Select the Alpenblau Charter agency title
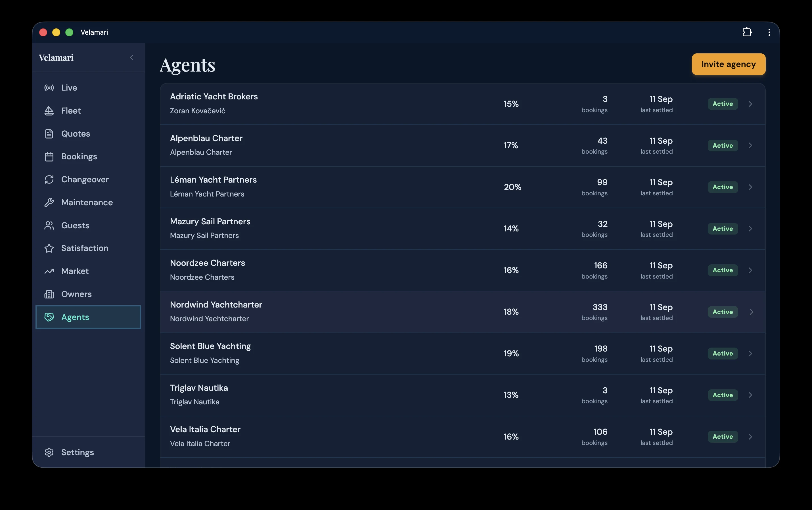Image resolution: width=812 pixels, height=510 pixels. point(206,138)
